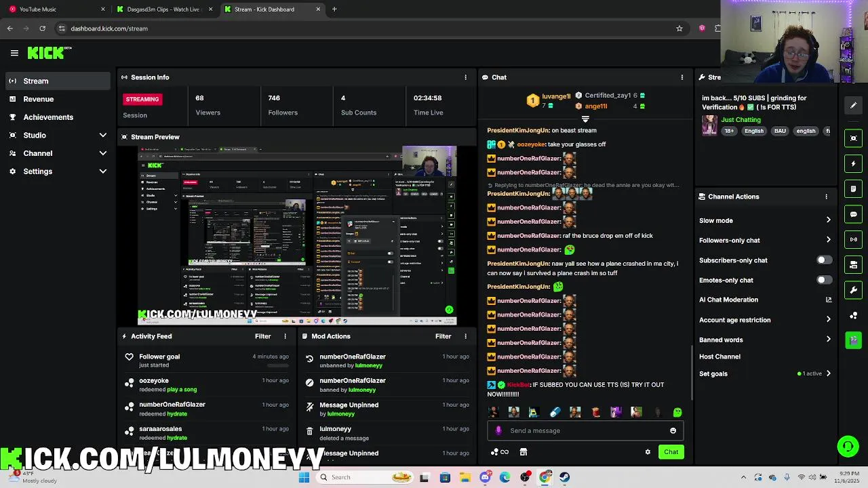The image size is (868, 488).
Task: Select Revenue in sidebar
Action: pos(57,99)
